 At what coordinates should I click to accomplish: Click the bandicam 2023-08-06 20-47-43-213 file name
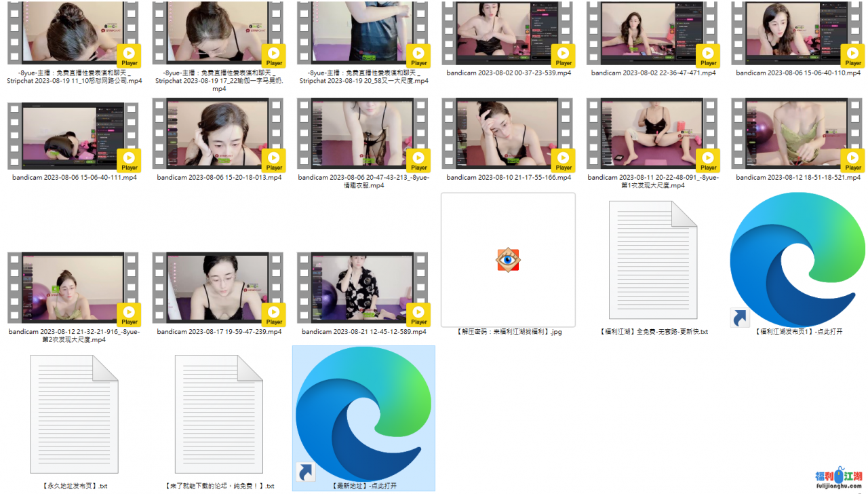[x=363, y=181]
